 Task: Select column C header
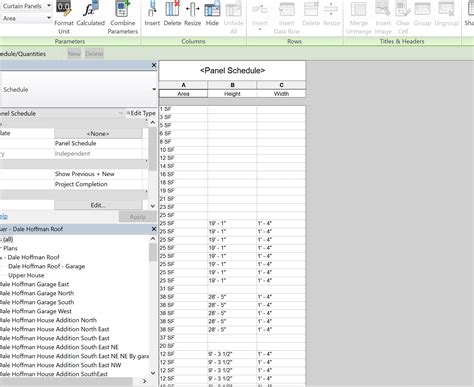[x=281, y=85]
